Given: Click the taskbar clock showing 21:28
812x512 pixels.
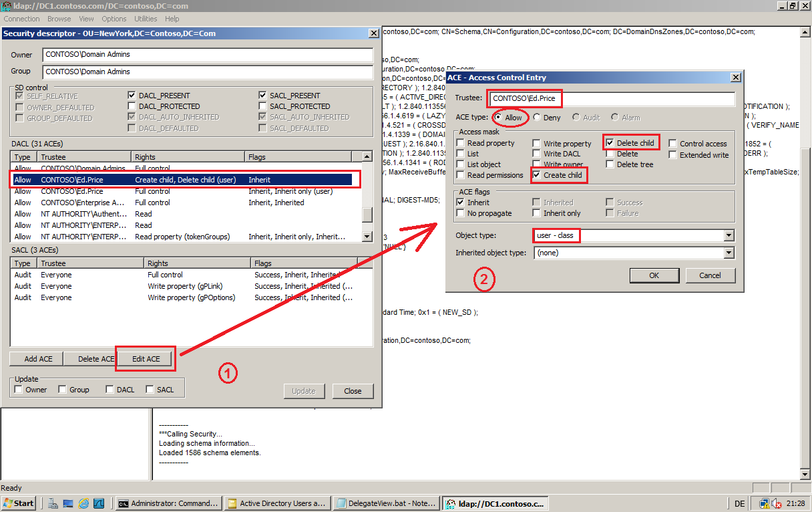Looking at the screenshot, I should click(x=795, y=503).
